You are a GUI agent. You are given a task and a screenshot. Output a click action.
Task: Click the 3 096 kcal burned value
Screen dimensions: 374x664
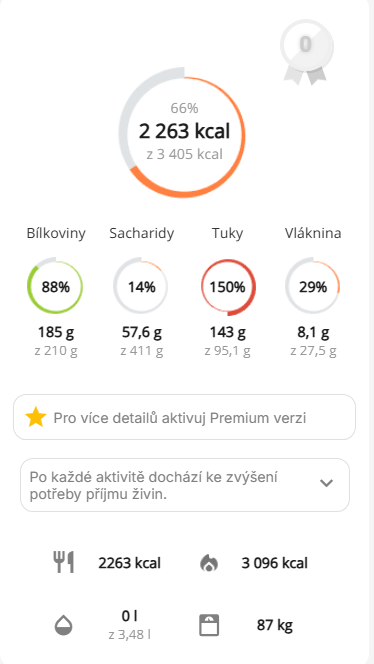pos(274,563)
